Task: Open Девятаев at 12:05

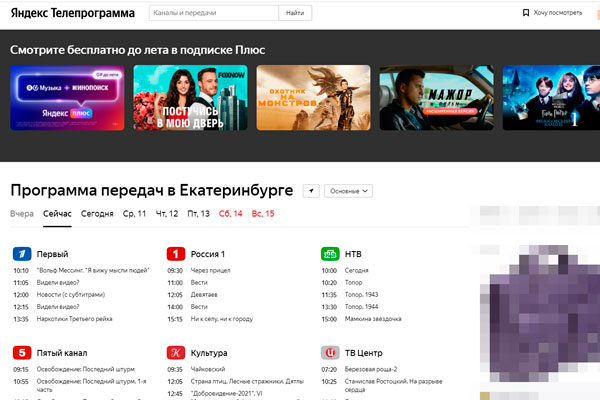Action: pos(204,295)
